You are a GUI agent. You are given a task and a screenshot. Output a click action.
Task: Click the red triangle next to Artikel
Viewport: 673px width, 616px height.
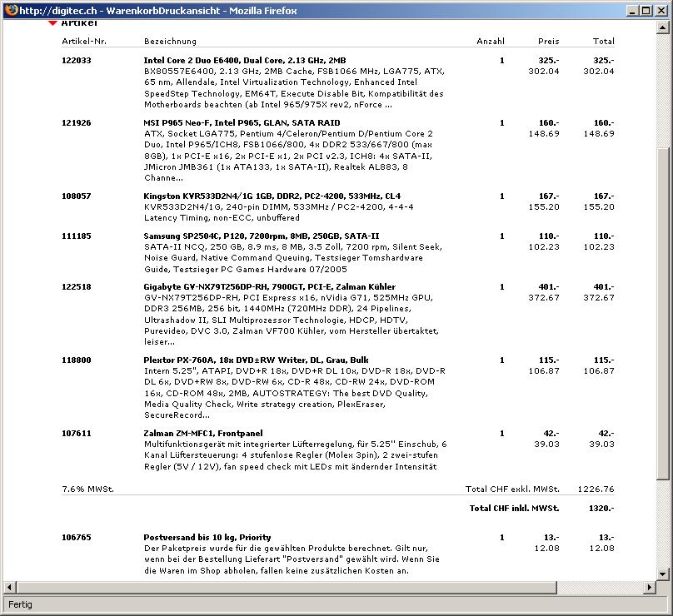tap(52, 24)
